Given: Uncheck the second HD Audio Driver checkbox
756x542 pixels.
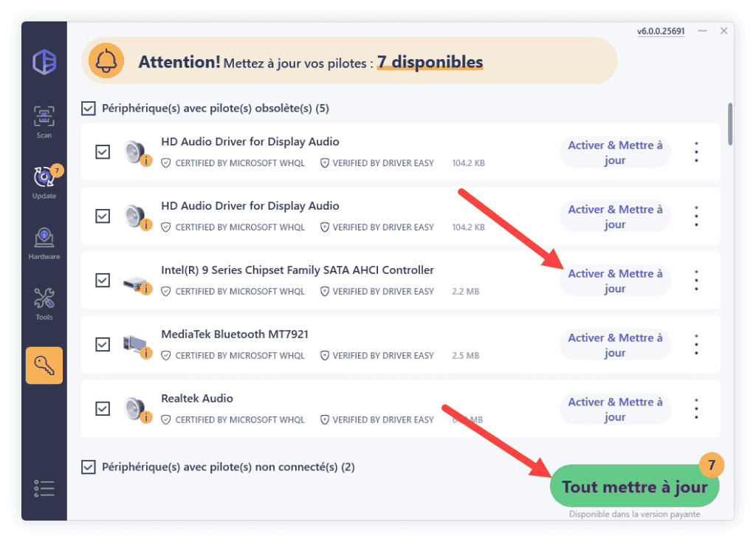Looking at the screenshot, I should click(103, 216).
